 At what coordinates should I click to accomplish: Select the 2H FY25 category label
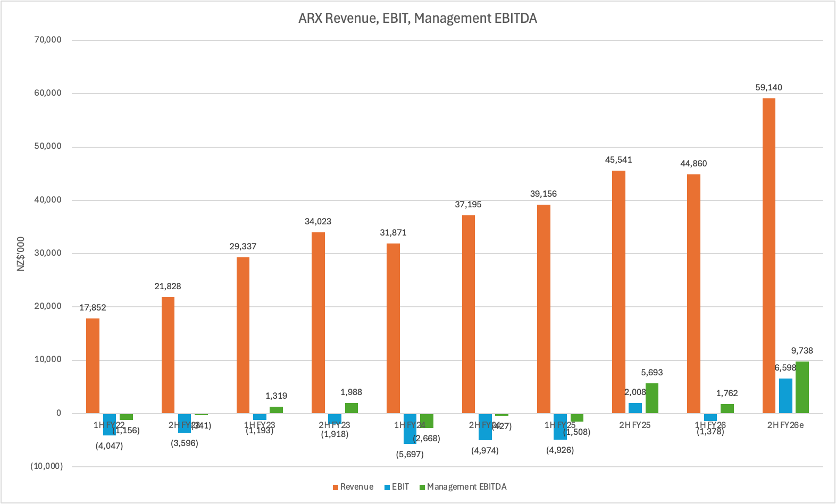(635, 425)
